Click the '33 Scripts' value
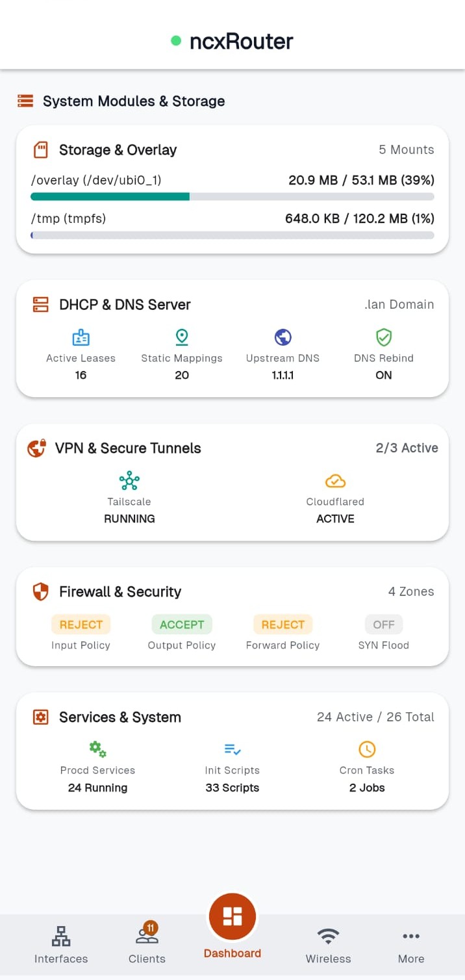The width and height of the screenshot is (465, 980). click(x=232, y=788)
